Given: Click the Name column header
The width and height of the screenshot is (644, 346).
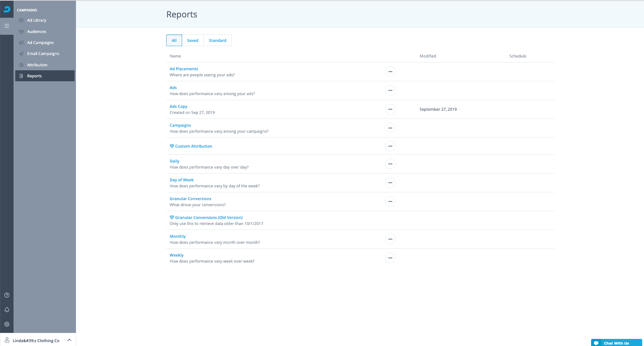Looking at the screenshot, I should coord(175,56).
